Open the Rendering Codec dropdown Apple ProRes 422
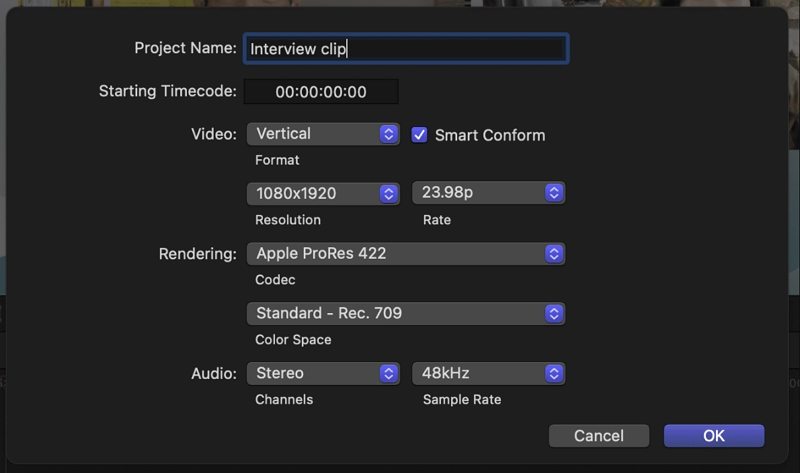This screenshot has height=473, width=800. (406, 254)
